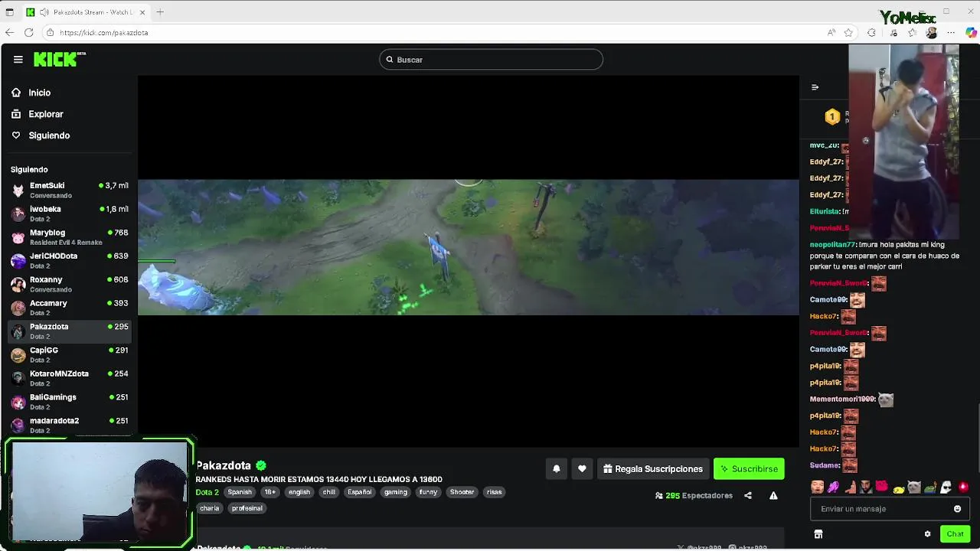
Task: Open the Roxanny channel in sidebar
Action: [69, 284]
